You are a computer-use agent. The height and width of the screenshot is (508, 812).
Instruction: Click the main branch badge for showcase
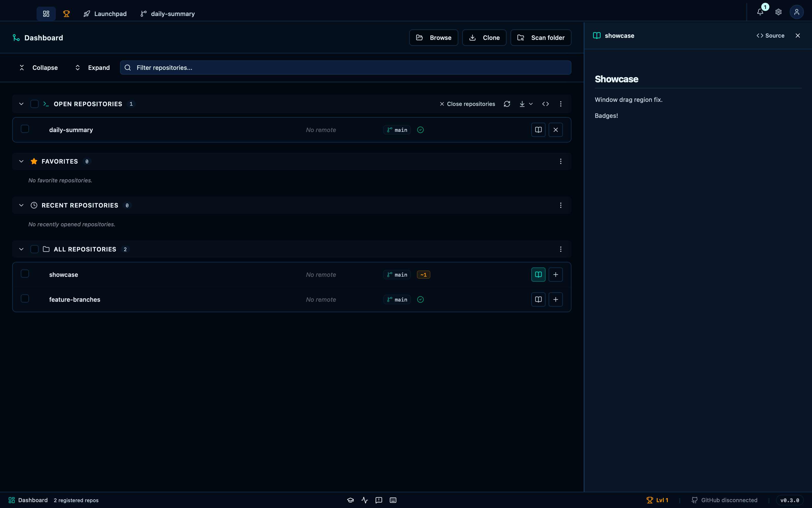[397, 275]
